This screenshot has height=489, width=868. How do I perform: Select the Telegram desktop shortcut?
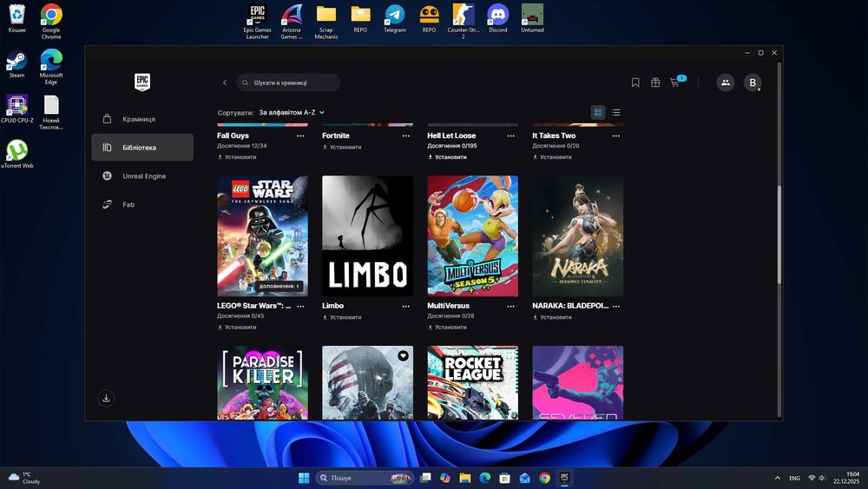395,18
